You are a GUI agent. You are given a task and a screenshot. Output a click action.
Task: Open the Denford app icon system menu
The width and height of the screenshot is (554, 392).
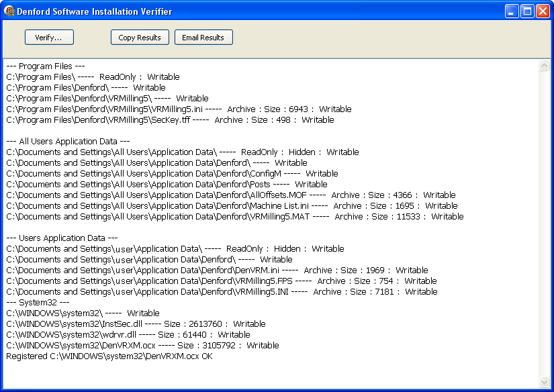click(9, 11)
